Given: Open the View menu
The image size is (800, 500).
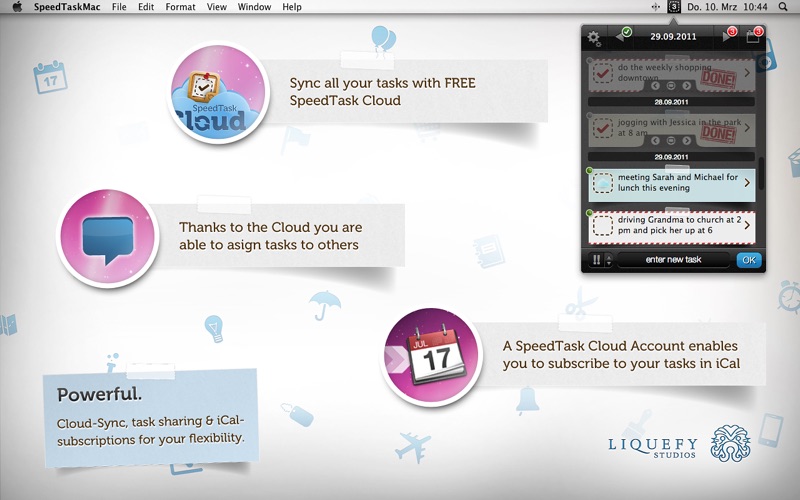Looking at the screenshot, I should click(216, 7).
